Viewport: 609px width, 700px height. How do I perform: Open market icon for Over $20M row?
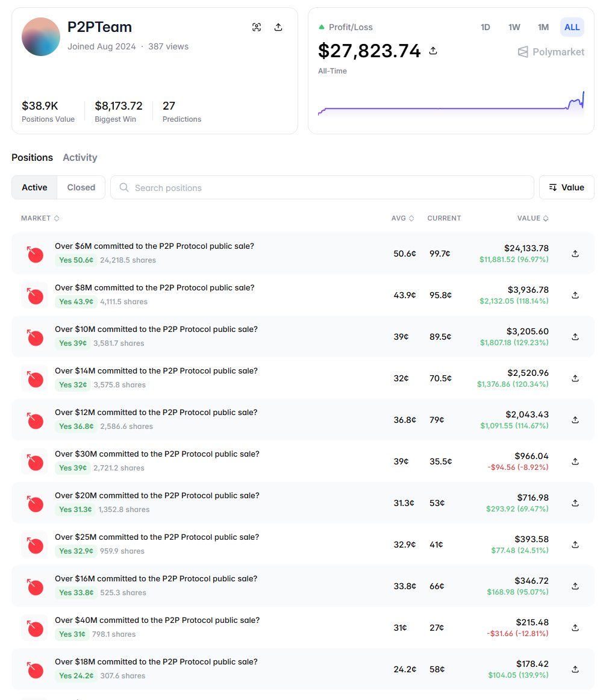[34, 502]
